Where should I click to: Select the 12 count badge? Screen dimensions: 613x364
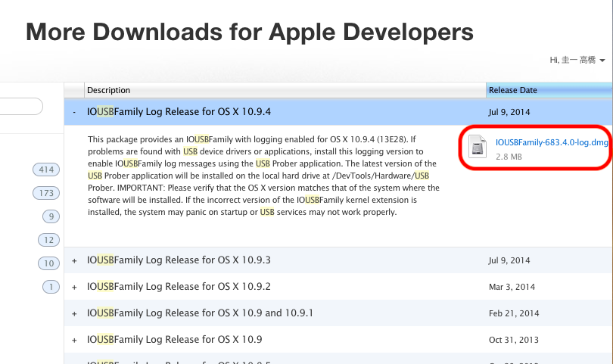click(48, 240)
